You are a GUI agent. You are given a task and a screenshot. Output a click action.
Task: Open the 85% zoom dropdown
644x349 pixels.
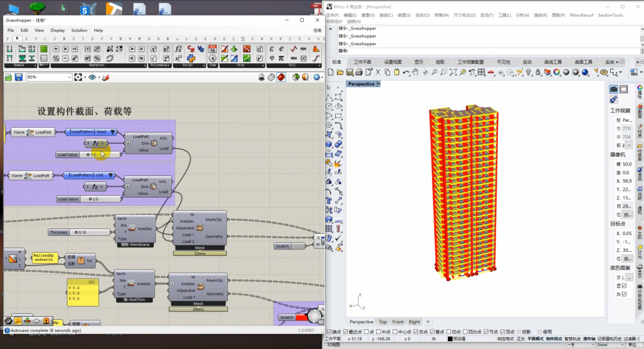coord(69,77)
